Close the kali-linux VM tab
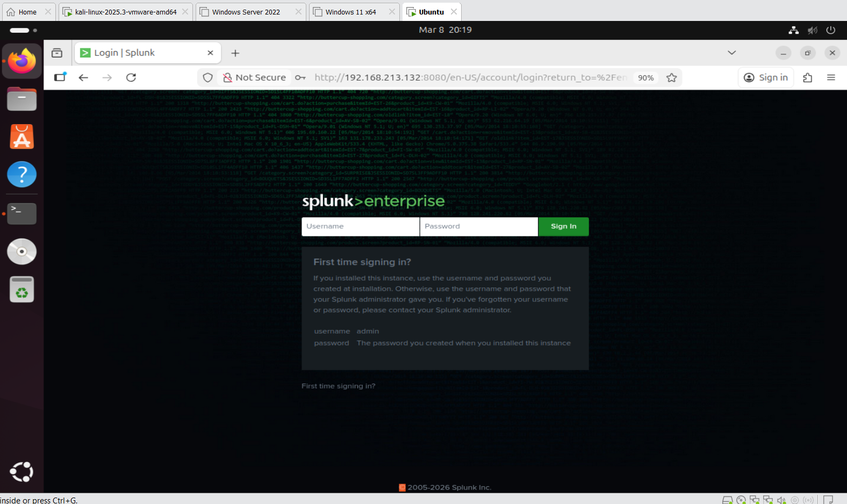The height and width of the screenshot is (504, 847). coord(185,12)
